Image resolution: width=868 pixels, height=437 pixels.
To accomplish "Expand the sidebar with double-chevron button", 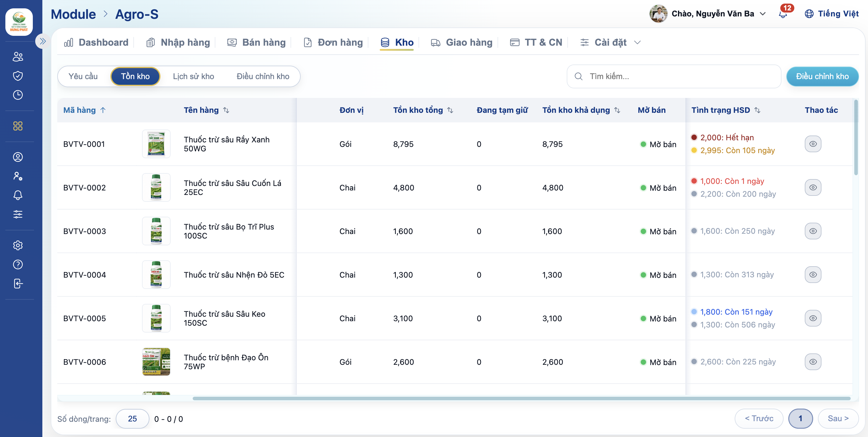I will click(x=42, y=41).
